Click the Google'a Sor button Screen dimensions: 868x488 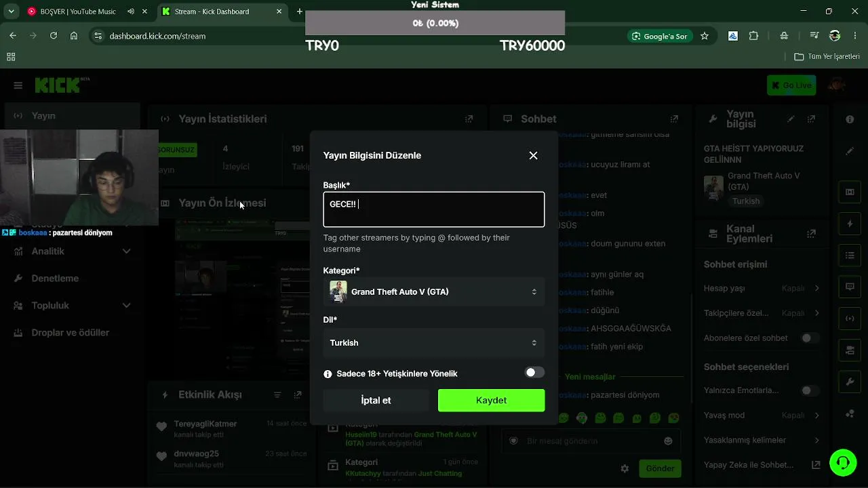coord(660,36)
